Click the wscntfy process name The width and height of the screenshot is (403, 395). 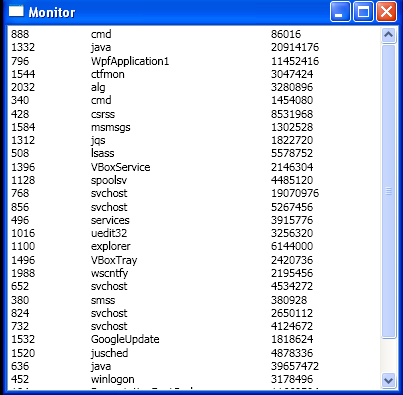pos(109,273)
